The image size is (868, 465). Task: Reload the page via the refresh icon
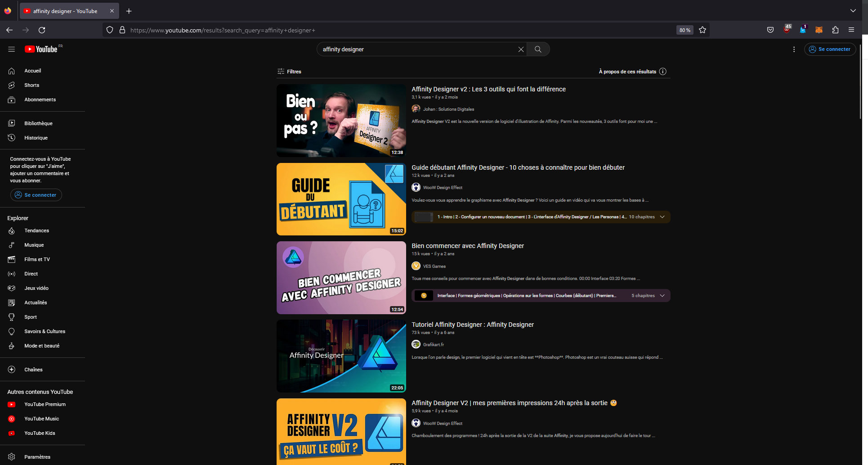42,30
